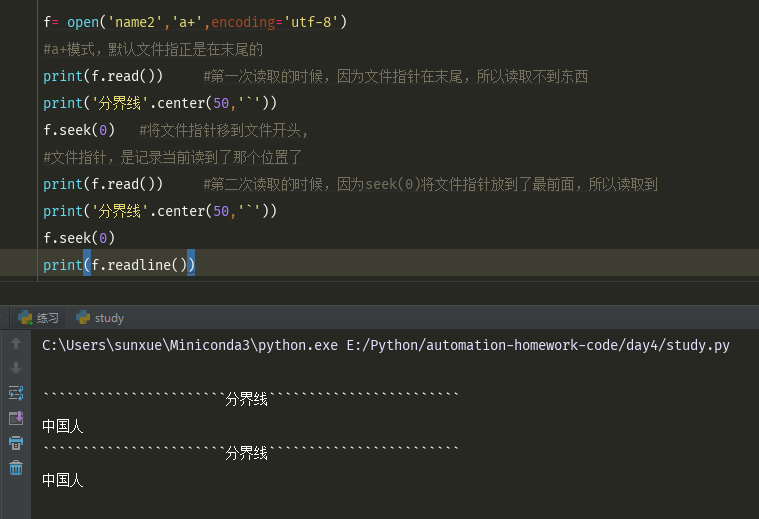This screenshot has height=519, width=759.
Task: Click second 分界线 output line in console
Action: [250, 453]
